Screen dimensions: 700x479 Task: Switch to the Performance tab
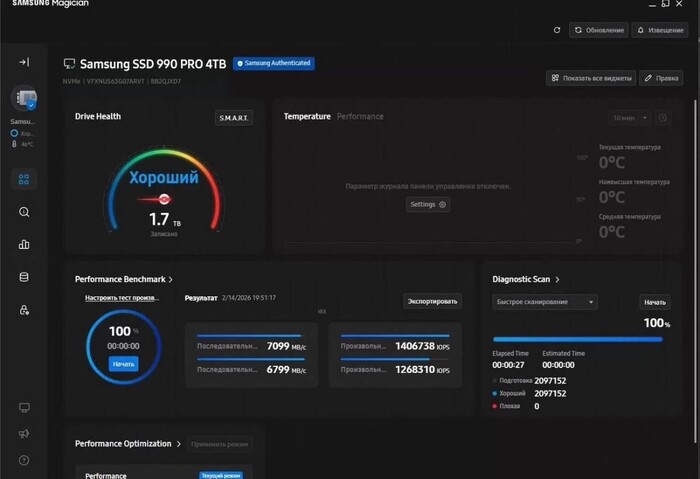pos(360,117)
